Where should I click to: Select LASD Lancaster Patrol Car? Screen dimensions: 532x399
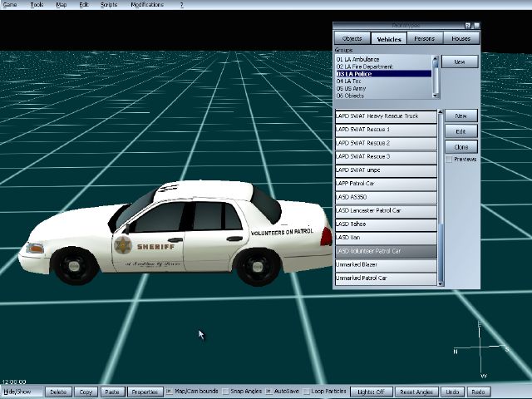point(386,211)
